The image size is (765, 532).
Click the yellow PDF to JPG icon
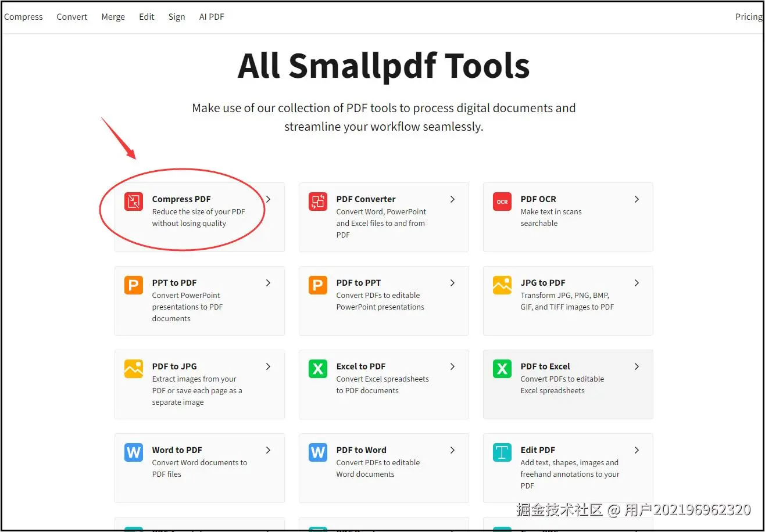click(x=134, y=369)
